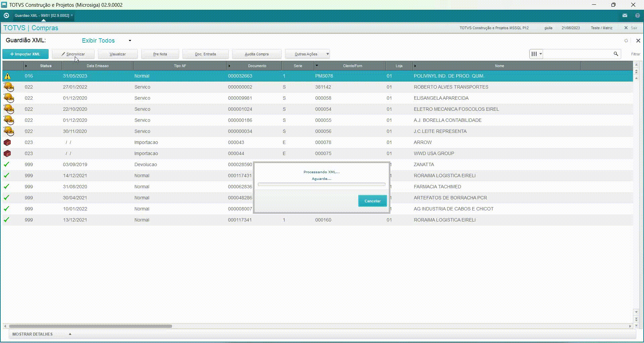Click the vertical scrollbar bottom arrow

pos(636,326)
